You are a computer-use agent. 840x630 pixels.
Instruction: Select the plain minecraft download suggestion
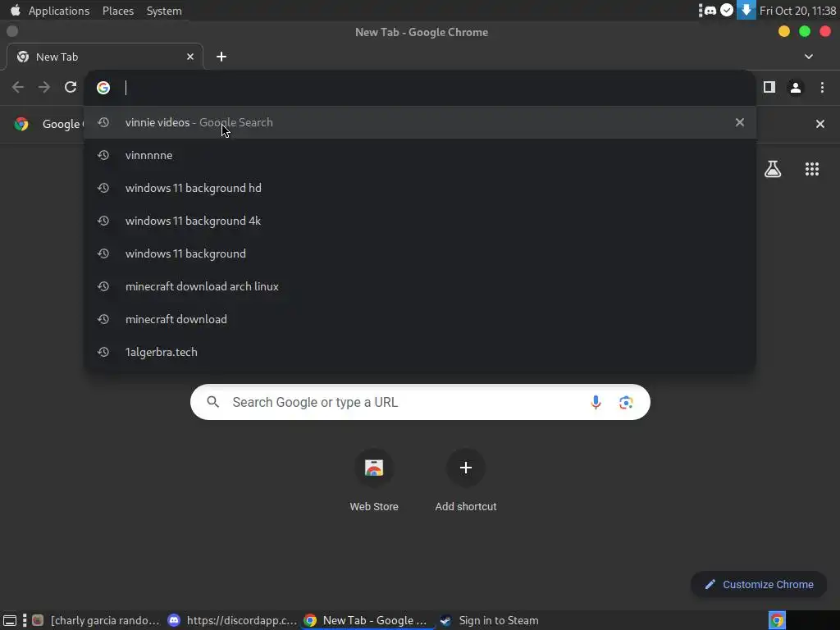point(420,319)
